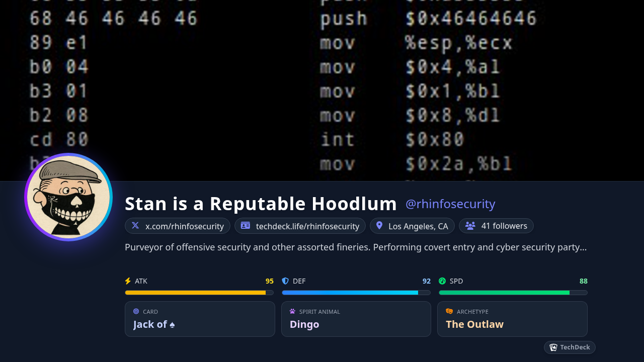Click the spirit animal paw icon

292,311
